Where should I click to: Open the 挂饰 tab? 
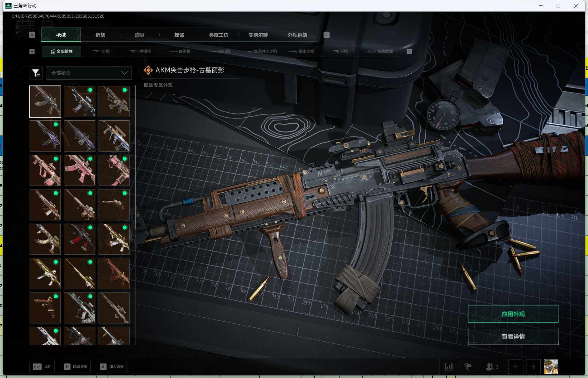[x=179, y=35]
